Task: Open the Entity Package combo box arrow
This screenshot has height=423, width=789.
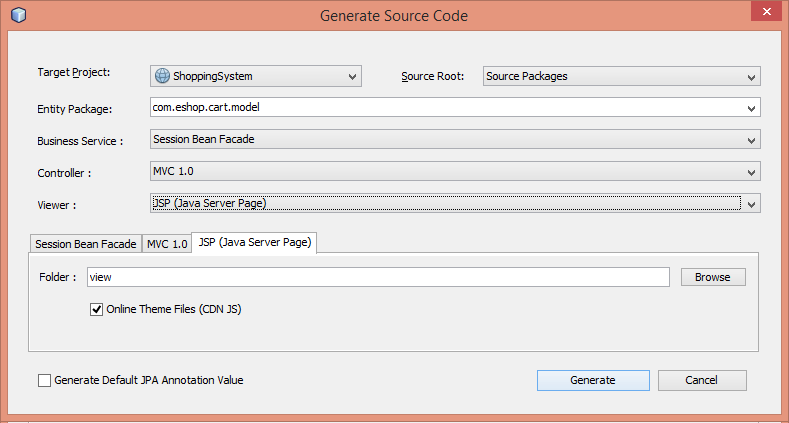Action: click(751, 108)
